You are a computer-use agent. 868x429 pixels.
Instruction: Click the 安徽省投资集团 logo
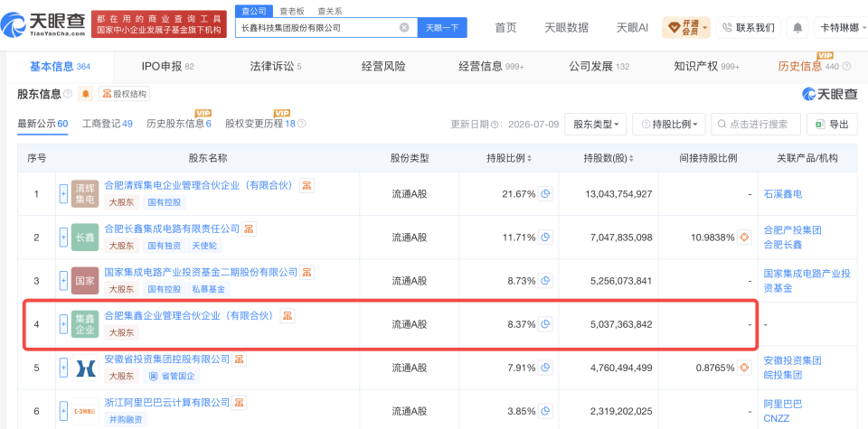coord(85,368)
